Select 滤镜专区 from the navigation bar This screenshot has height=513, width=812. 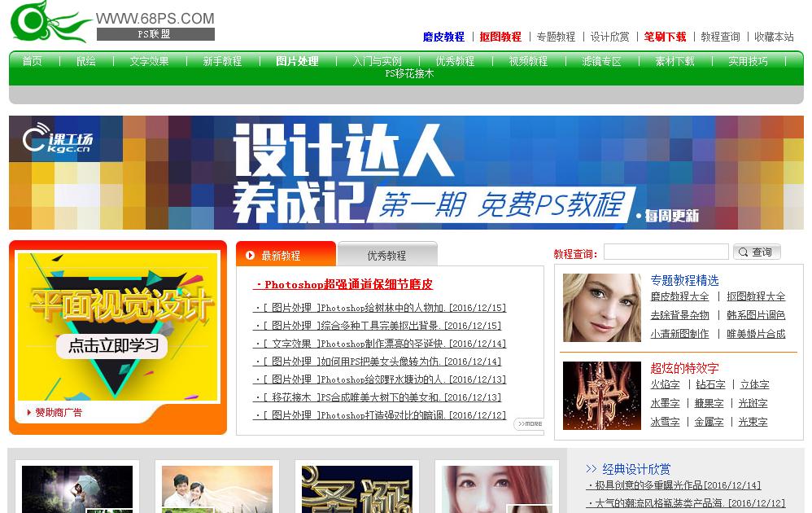(600, 61)
